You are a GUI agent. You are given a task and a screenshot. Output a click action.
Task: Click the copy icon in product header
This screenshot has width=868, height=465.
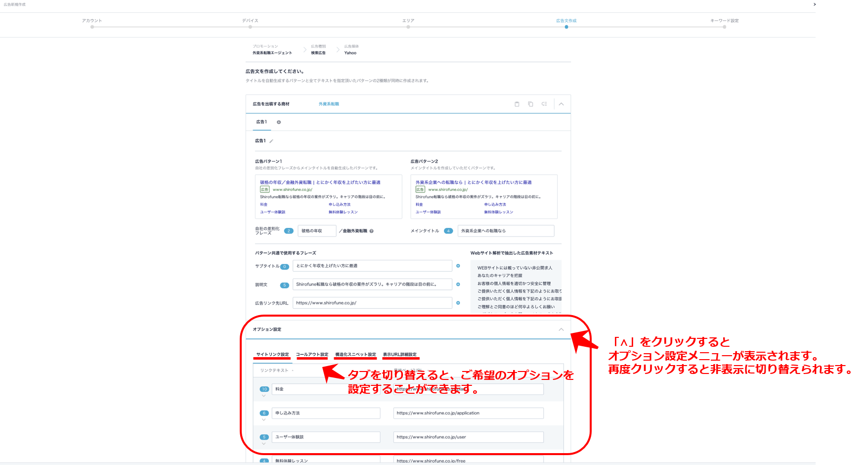tap(530, 104)
